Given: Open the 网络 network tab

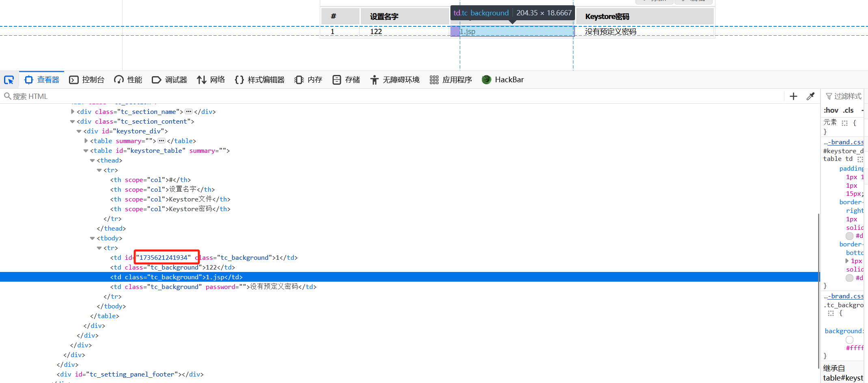Looking at the screenshot, I should tap(211, 80).
